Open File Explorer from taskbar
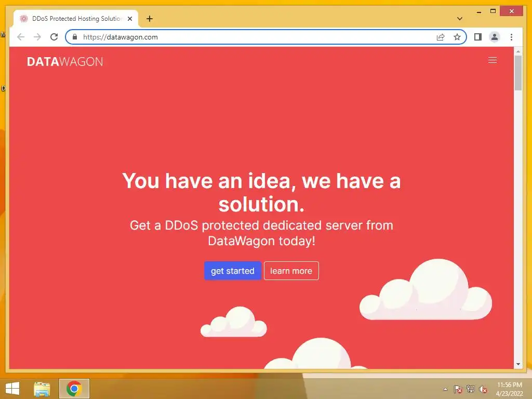The height and width of the screenshot is (399, 532). pos(42,389)
